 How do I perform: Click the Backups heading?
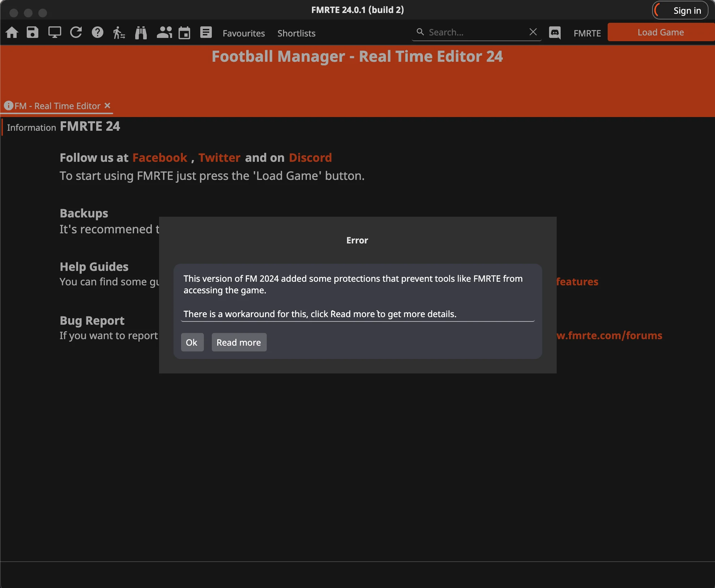point(84,213)
